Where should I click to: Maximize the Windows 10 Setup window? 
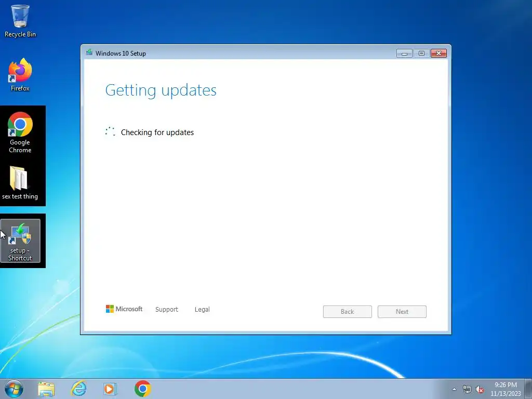(x=421, y=54)
